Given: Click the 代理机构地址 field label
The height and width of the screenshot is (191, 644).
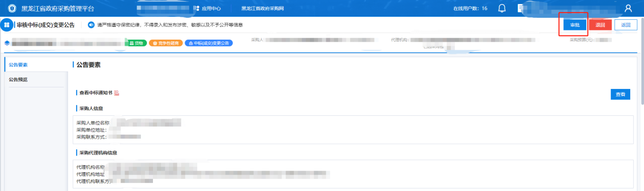Looking at the screenshot, I should click(90, 174).
